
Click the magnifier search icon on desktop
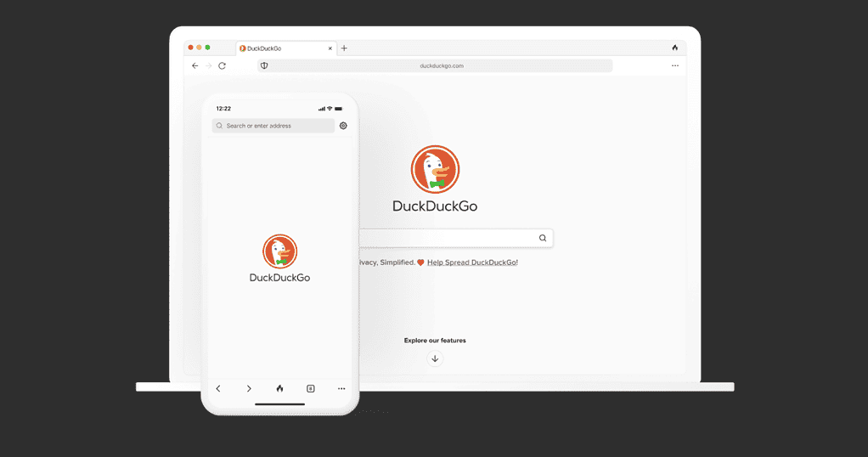[x=543, y=238]
